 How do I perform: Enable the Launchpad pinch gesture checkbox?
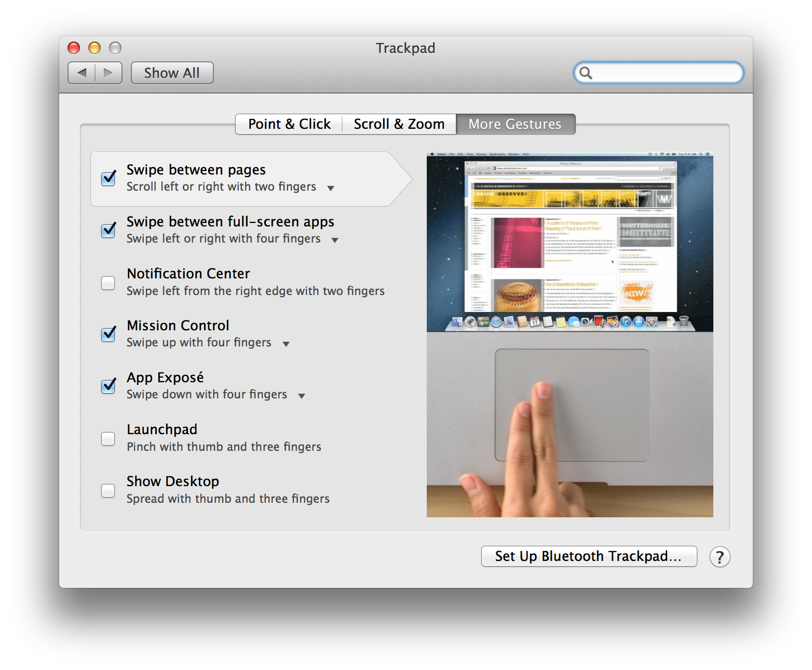click(108, 439)
